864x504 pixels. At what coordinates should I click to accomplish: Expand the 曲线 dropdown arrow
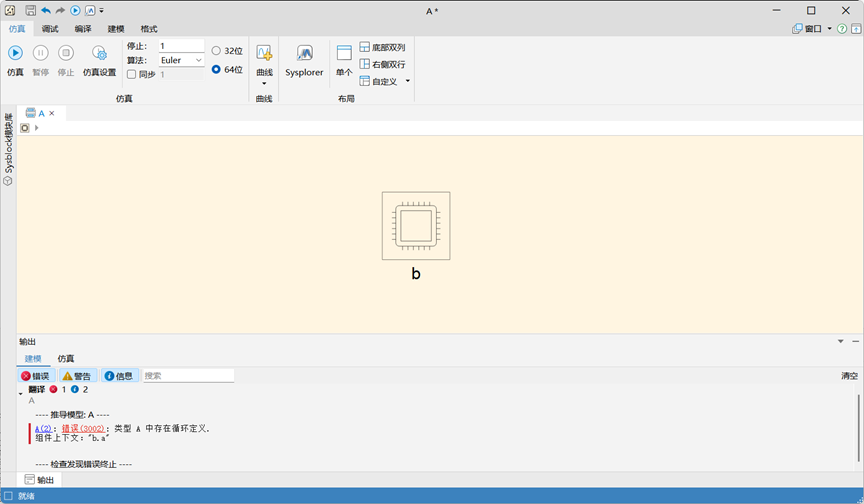point(264,83)
